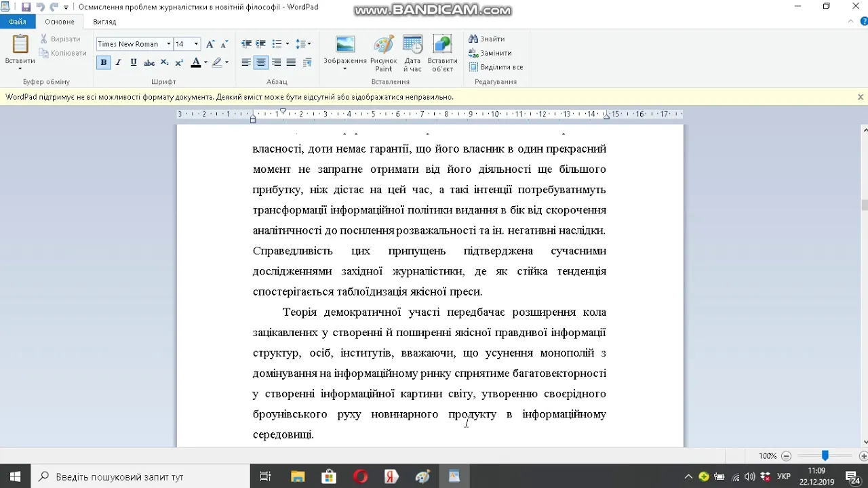Decrease font size with shrink font icon
Viewport: 868px width, 488px height.
tap(224, 44)
